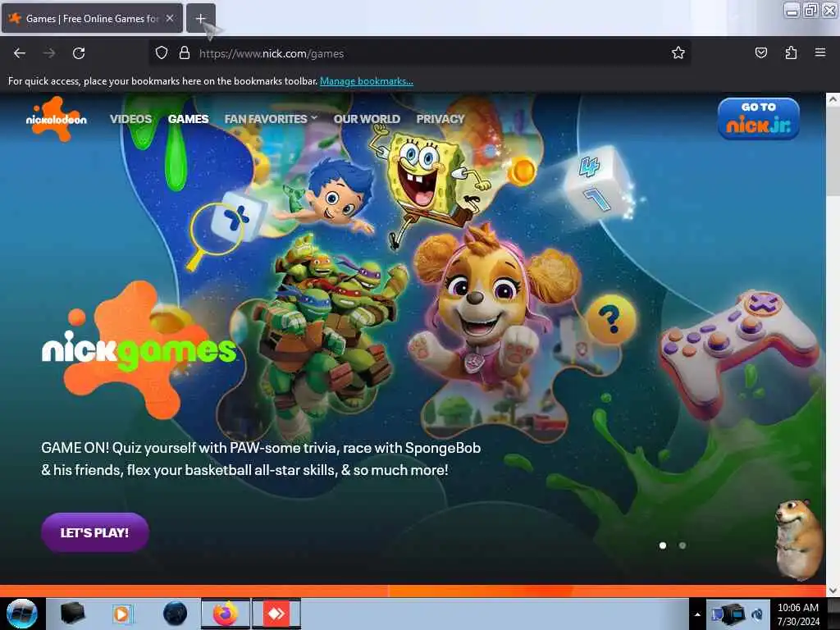
Task: Open the Extensions puzzle icon
Action: tap(791, 52)
